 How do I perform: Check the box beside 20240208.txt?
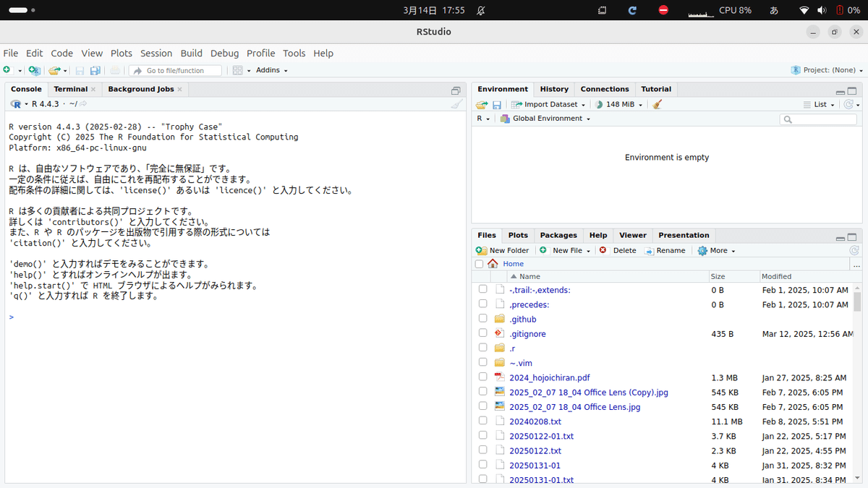[x=482, y=421]
